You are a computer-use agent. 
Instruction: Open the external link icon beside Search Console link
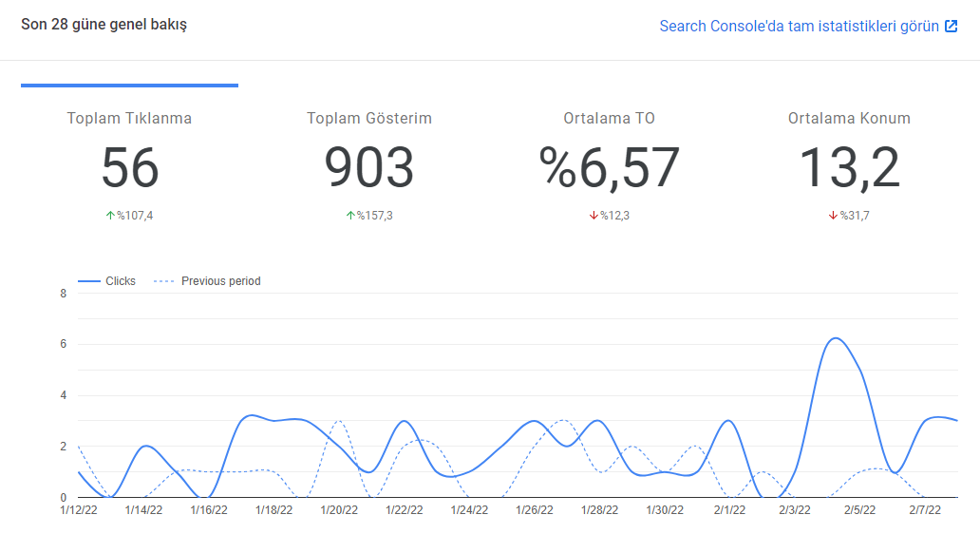[951, 27]
